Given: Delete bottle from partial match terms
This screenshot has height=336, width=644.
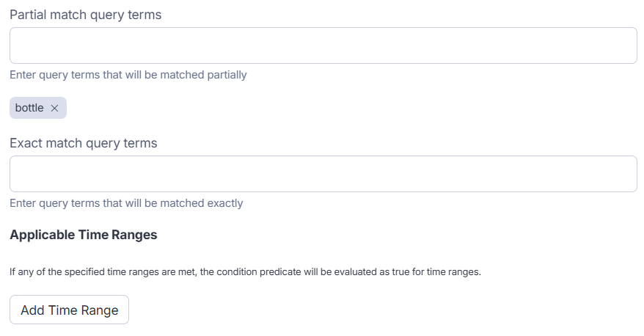Looking at the screenshot, I should [54, 108].
